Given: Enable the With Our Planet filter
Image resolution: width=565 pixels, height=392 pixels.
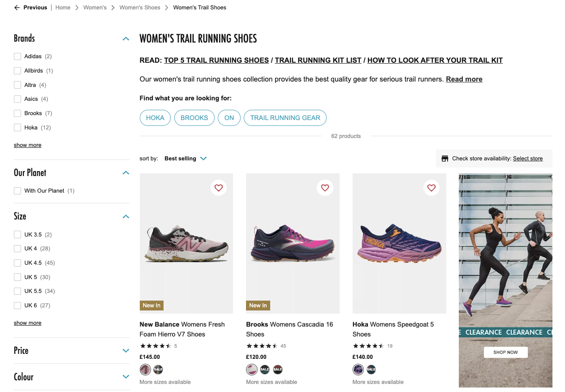Looking at the screenshot, I should pos(17,191).
